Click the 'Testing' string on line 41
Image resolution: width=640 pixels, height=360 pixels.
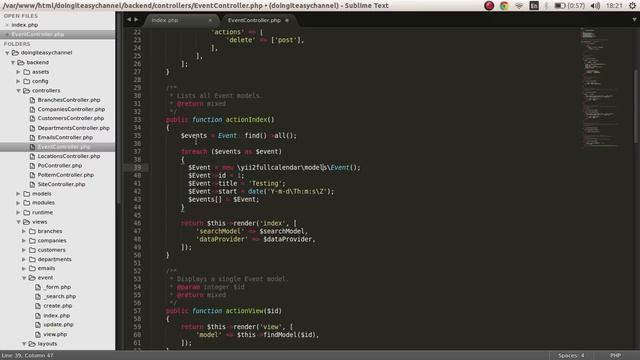(x=265, y=183)
